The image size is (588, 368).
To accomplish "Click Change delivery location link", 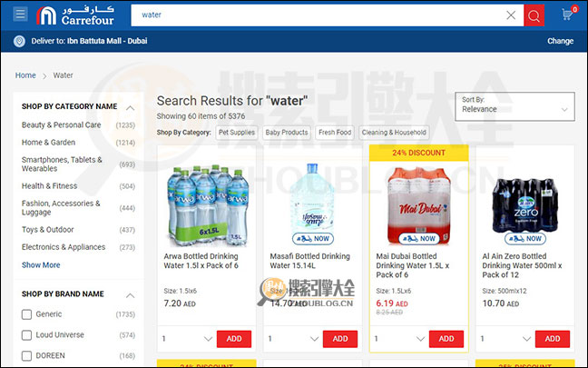I will coord(560,41).
